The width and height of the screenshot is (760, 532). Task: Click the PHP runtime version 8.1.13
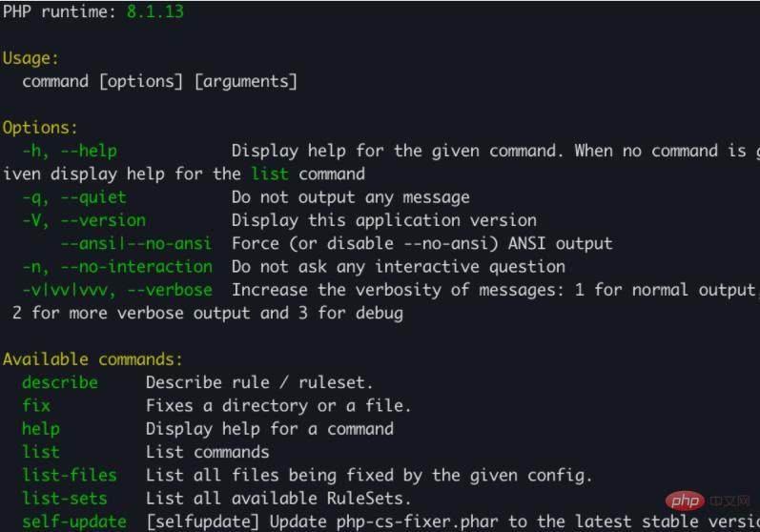click(155, 12)
